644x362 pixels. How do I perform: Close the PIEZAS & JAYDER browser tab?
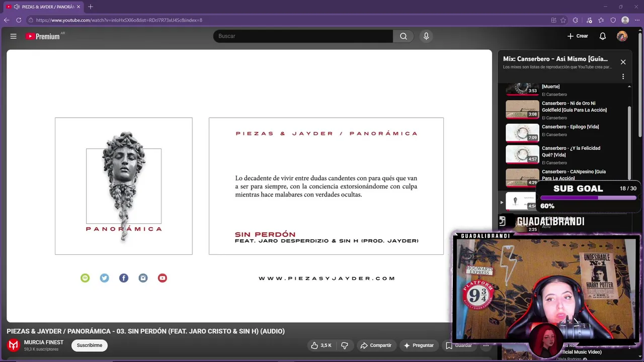pyautogui.click(x=78, y=7)
